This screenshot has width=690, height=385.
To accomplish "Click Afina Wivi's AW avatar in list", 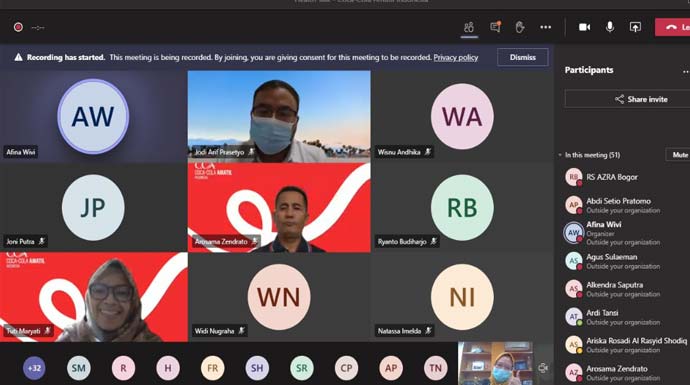I will [x=573, y=233].
